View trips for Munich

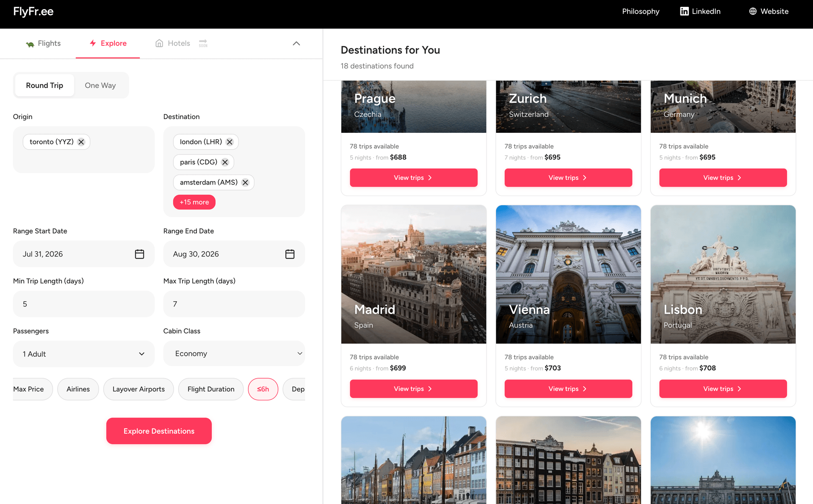tap(723, 178)
